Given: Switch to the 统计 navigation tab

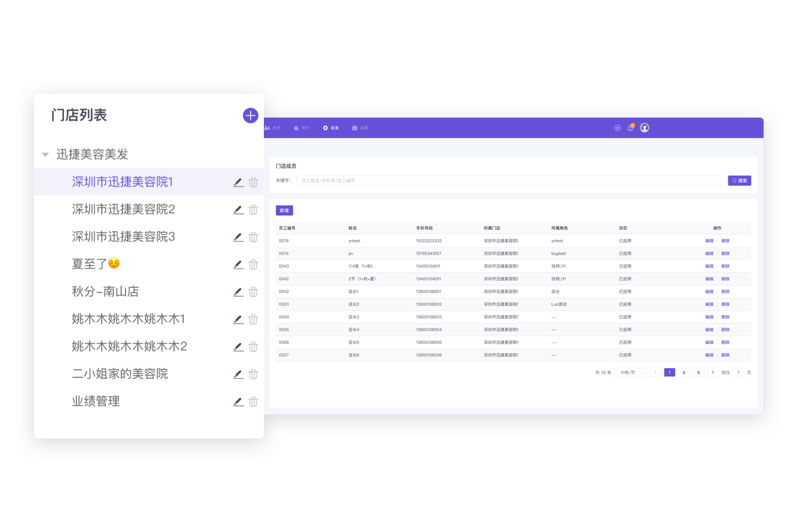Looking at the screenshot, I should coord(302,128).
